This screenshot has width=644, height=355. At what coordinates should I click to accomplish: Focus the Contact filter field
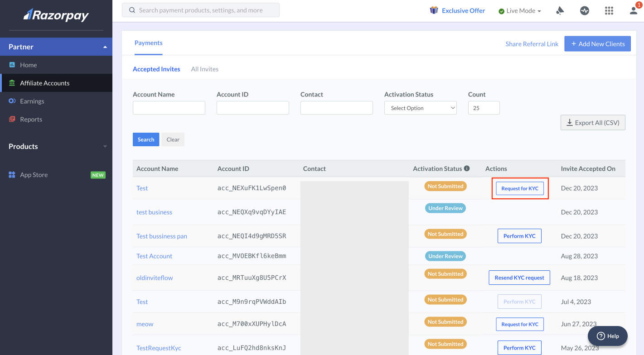(337, 108)
